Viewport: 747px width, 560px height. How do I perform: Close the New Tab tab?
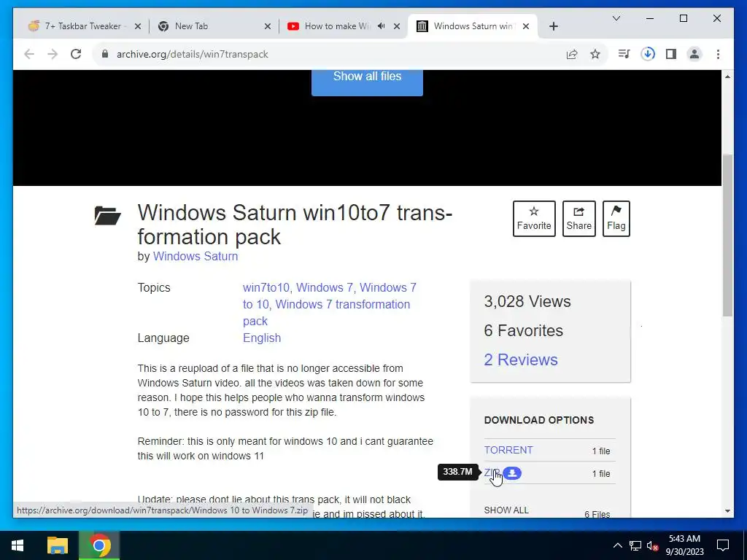pos(268,26)
